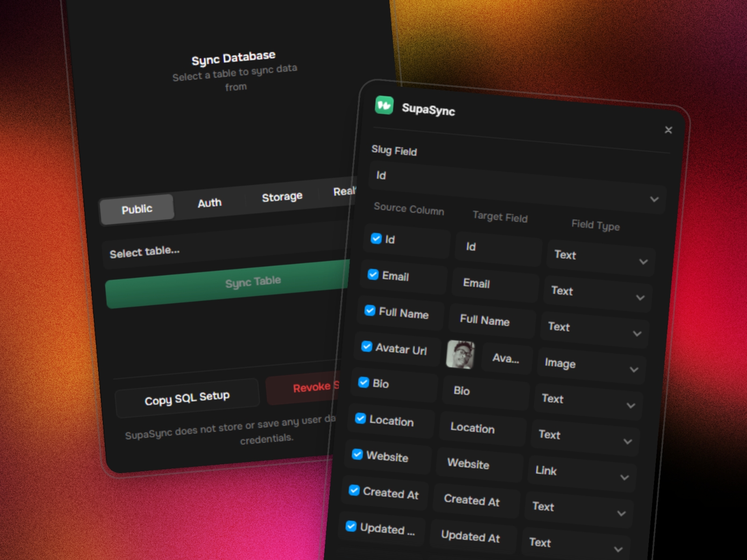Switch to the Storage tab
The height and width of the screenshot is (560, 747).
(x=281, y=196)
